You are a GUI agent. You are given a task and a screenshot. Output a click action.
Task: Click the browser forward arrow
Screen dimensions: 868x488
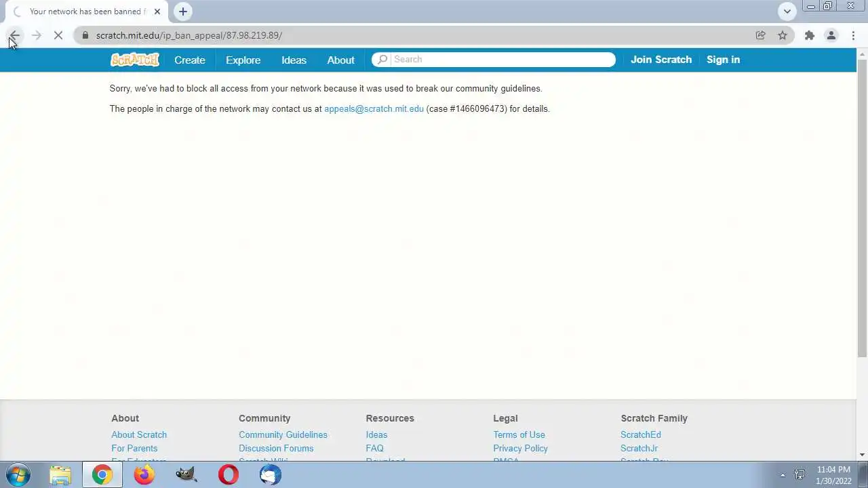[x=37, y=35]
